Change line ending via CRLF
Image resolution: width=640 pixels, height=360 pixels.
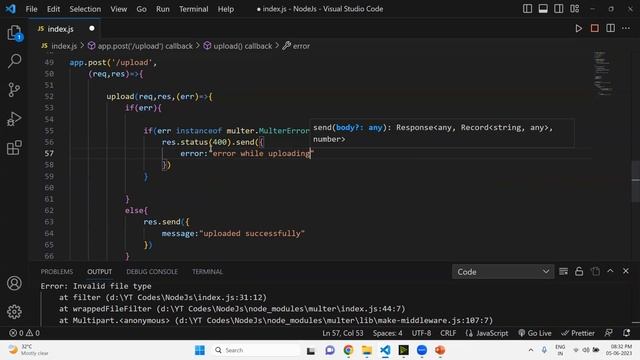[448, 333]
